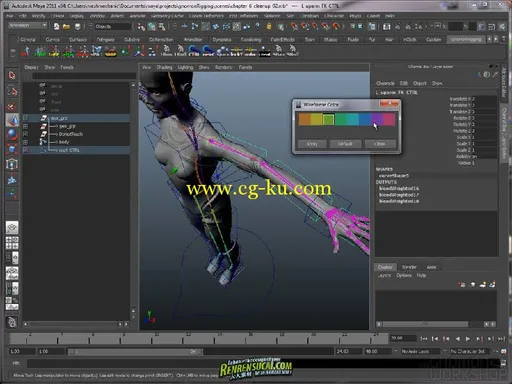The image size is (512, 384).
Task: Pick the yellow wireframe color swatch
Action: (x=316, y=119)
